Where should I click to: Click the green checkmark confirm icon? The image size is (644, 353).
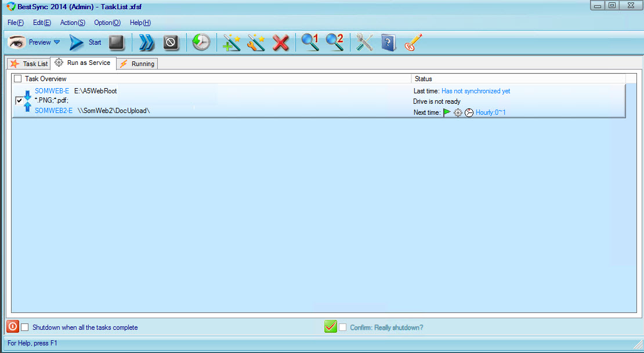click(x=331, y=326)
